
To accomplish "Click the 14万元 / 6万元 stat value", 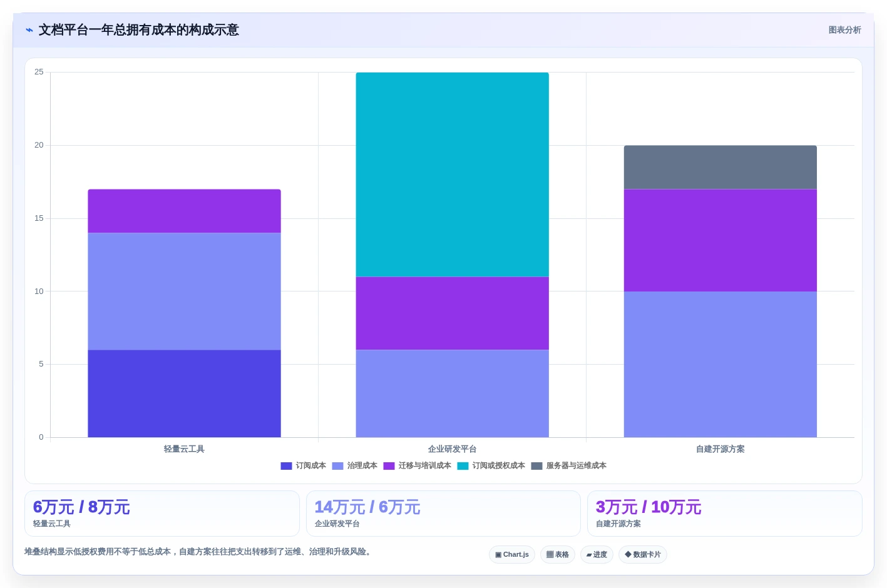I will pyautogui.click(x=367, y=507).
